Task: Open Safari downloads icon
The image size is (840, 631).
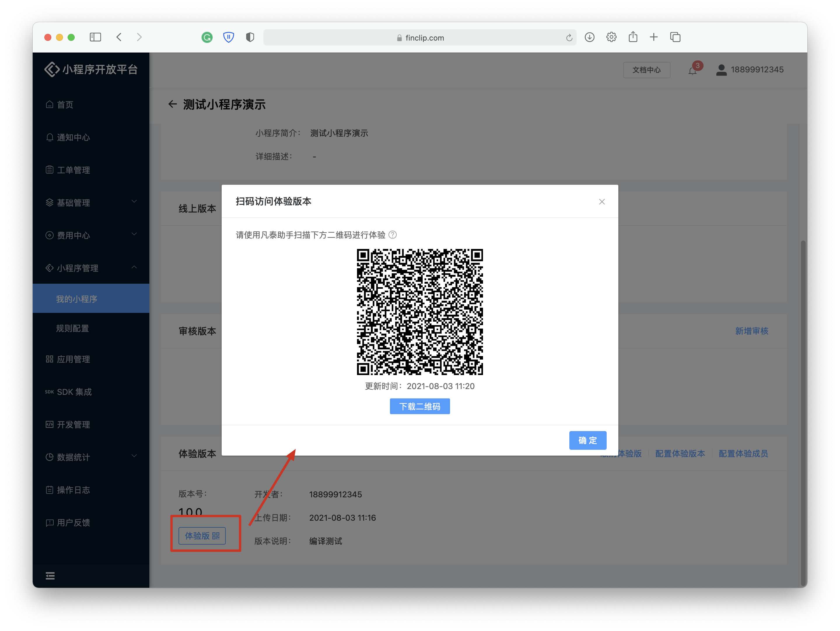Action: click(589, 37)
